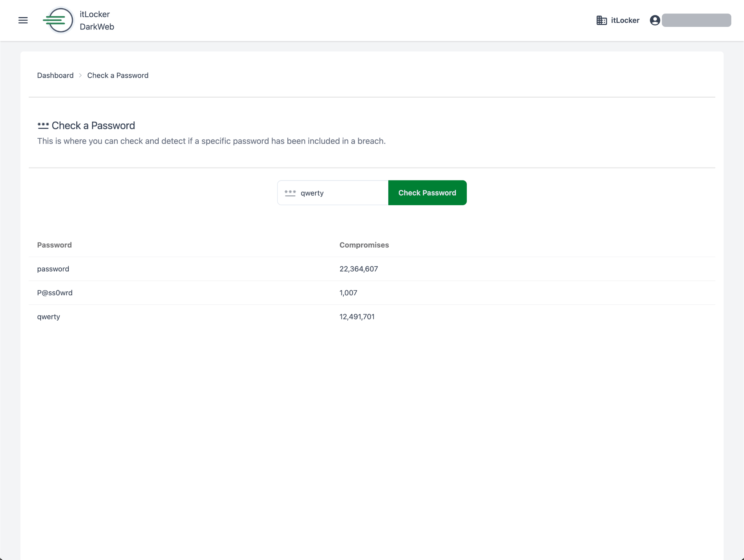Click the asterisk icon beside page heading
The height and width of the screenshot is (560, 744).
pos(43,126)
